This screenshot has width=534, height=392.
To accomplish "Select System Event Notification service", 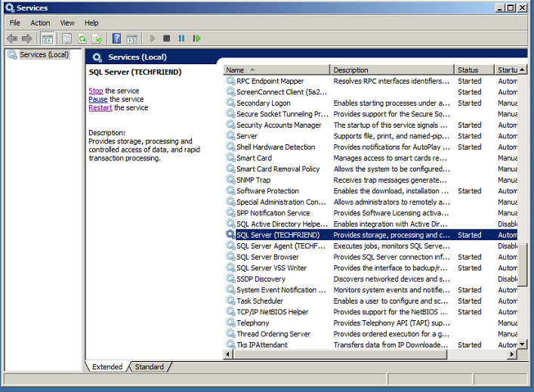I will click(371, 289).
